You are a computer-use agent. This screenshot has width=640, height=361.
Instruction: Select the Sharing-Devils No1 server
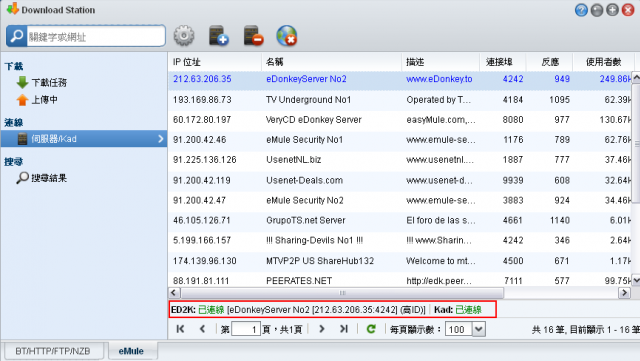point(314,240)
